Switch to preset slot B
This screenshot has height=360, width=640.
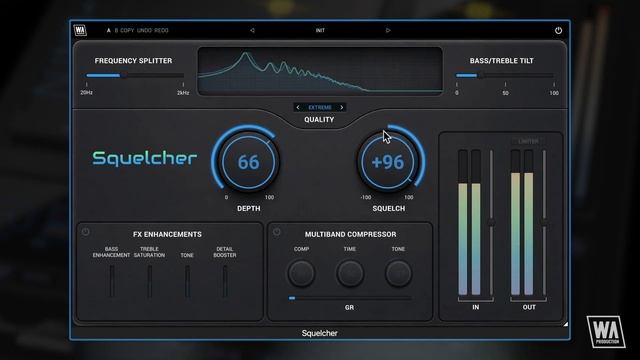pos(116,30)
